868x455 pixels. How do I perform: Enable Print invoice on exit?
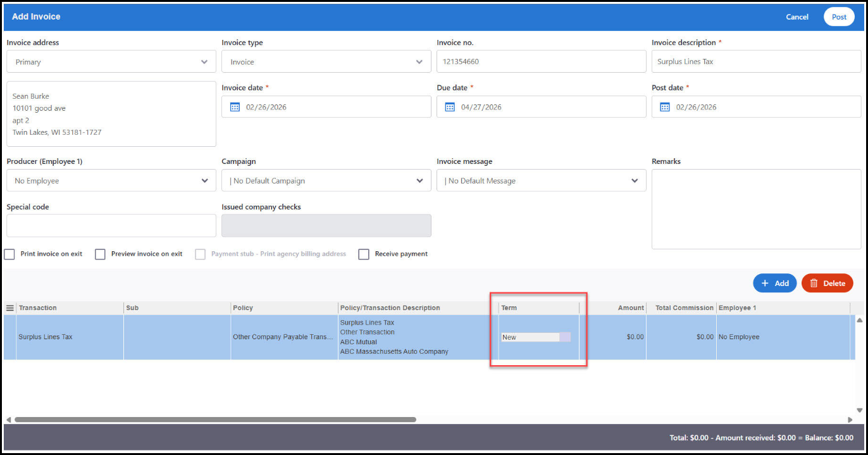click(x=9, y=254)
